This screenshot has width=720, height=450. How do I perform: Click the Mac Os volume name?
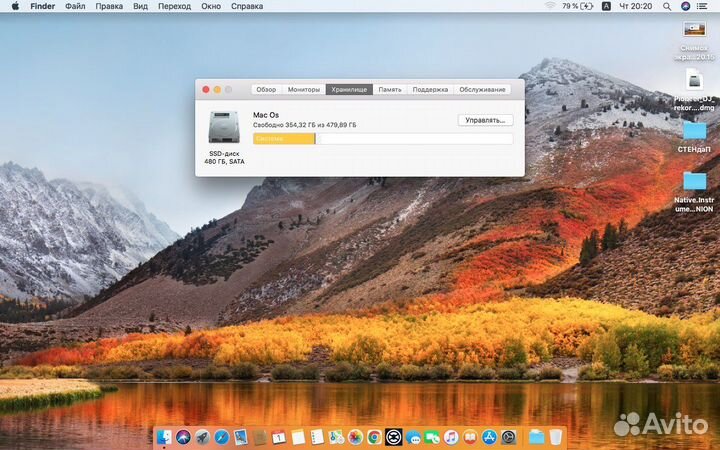point(266,115)
